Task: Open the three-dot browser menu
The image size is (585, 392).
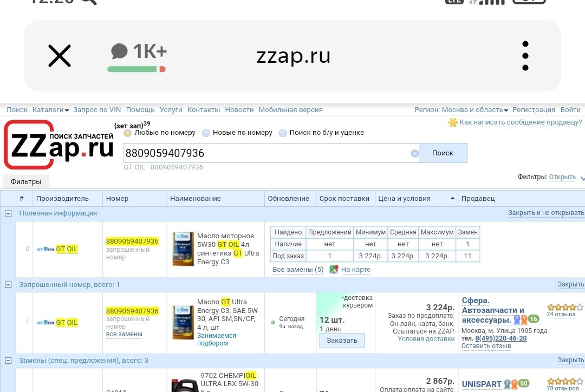Action: tap(525, 56)
